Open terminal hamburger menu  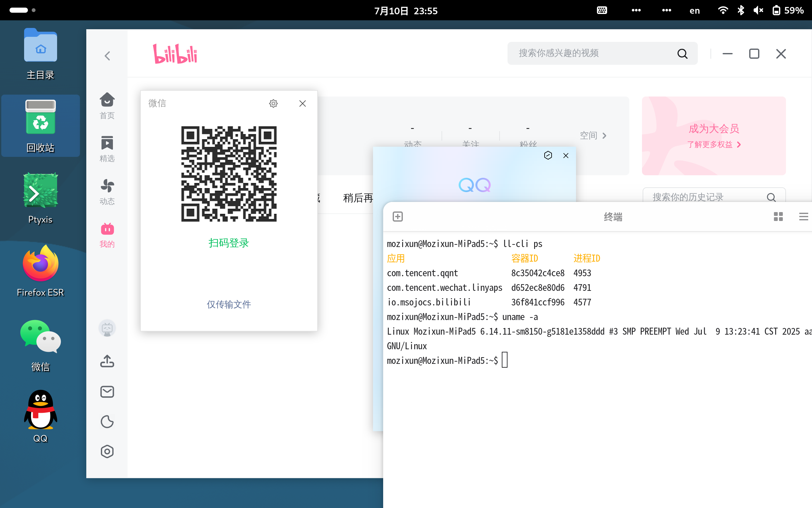point(804,216)
